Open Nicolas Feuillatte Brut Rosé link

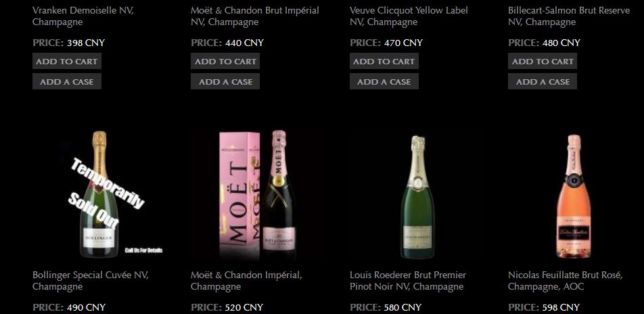[565, 280]
